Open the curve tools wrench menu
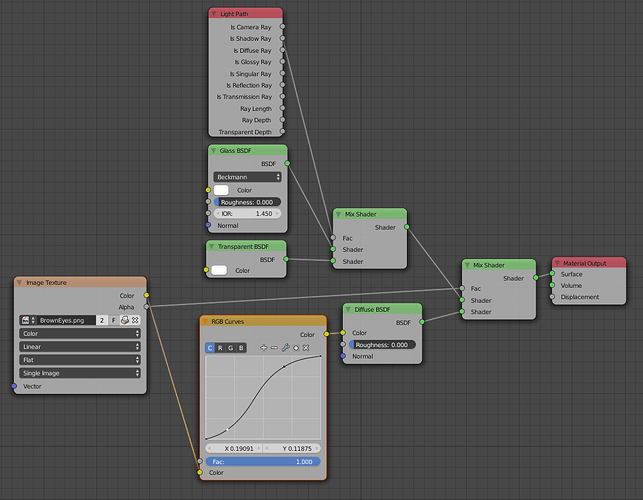The height and width of the screenshot is (500, 643). [285, 348]
